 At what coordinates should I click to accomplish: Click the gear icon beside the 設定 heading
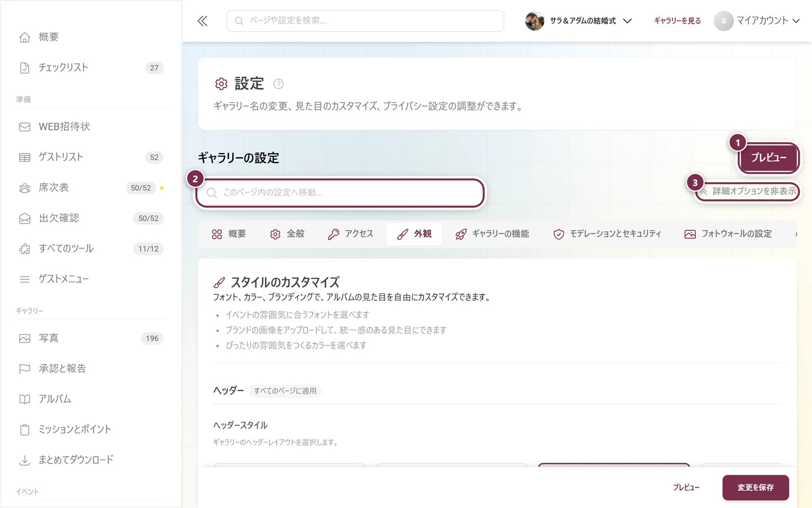221,84
